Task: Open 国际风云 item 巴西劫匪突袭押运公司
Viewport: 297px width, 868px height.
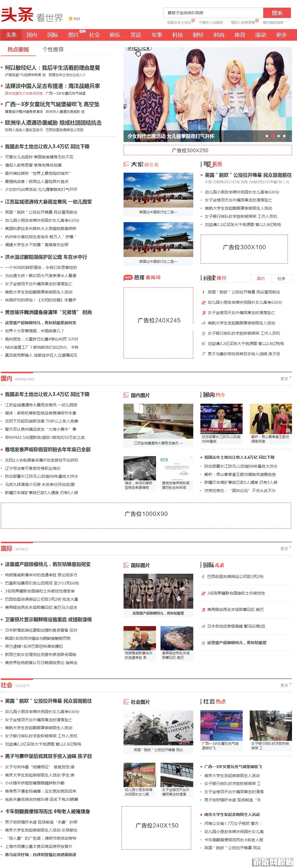Action: (x=235, y=577)
